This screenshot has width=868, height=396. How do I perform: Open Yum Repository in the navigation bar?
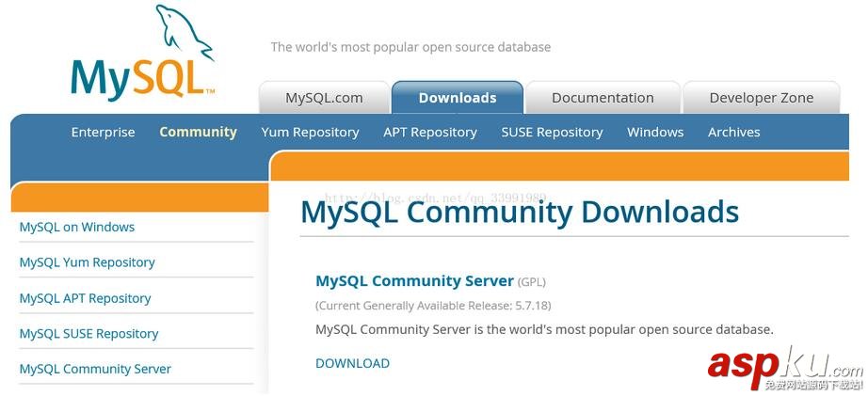310,133
